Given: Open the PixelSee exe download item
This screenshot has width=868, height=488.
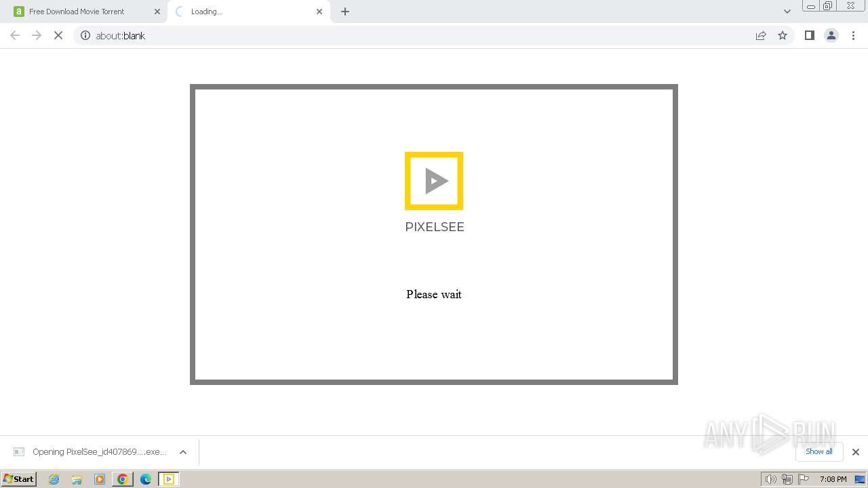Looking at the screenshot, I should pos(90,452).
